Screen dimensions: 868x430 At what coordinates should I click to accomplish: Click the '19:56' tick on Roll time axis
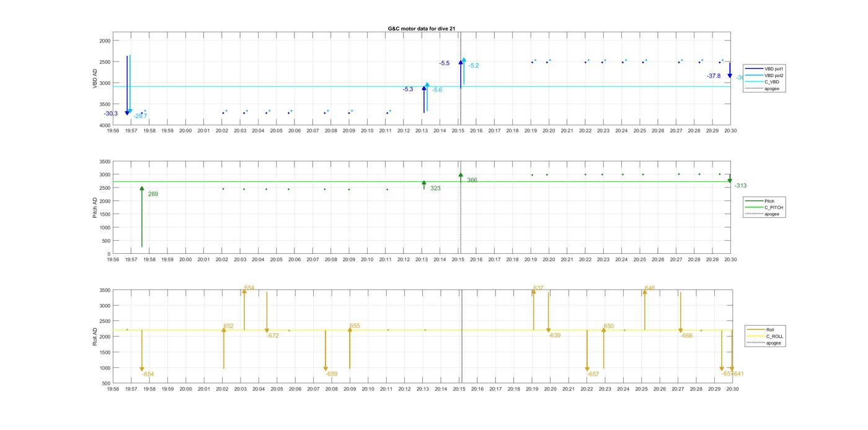(x=113, y=389)
